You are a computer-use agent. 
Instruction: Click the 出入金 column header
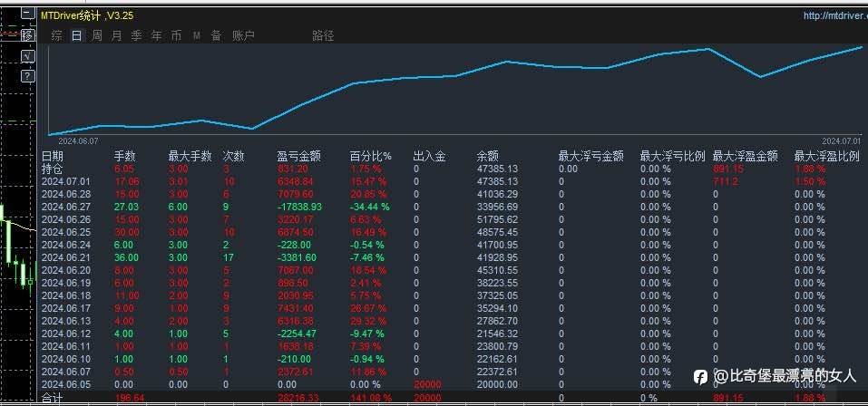(x=430, y=157)
